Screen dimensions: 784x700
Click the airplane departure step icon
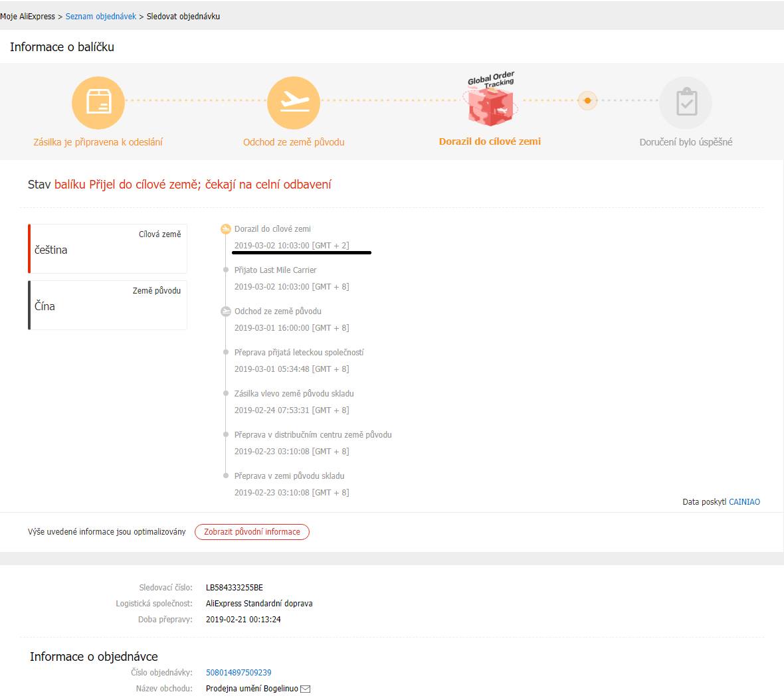pyautogui.click(x=294, y=103)
